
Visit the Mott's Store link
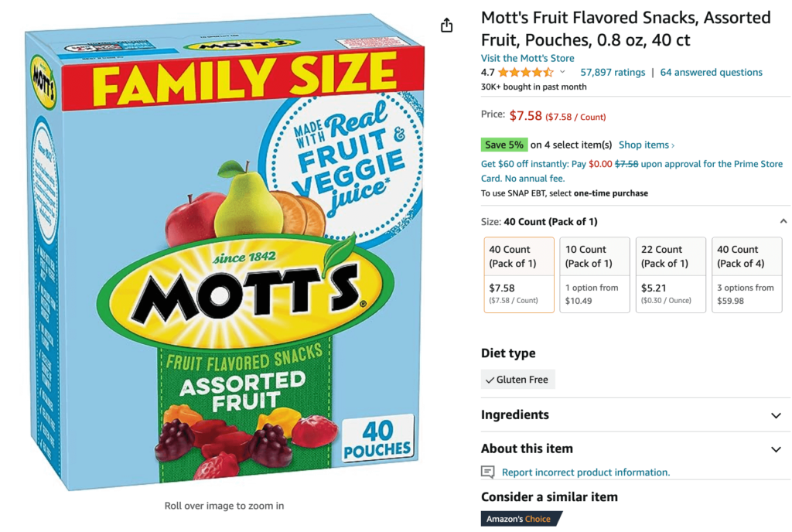pos(527,58)
